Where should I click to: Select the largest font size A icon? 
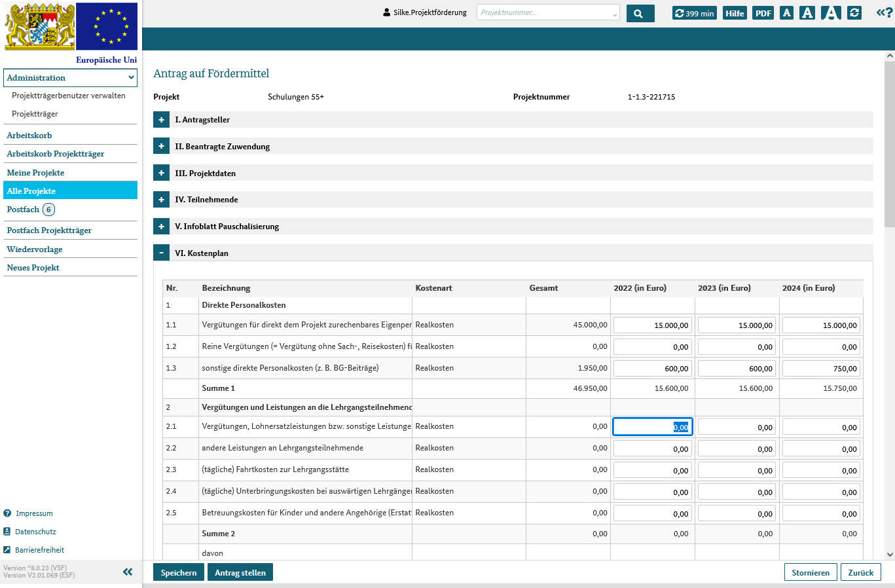point(831,12)
